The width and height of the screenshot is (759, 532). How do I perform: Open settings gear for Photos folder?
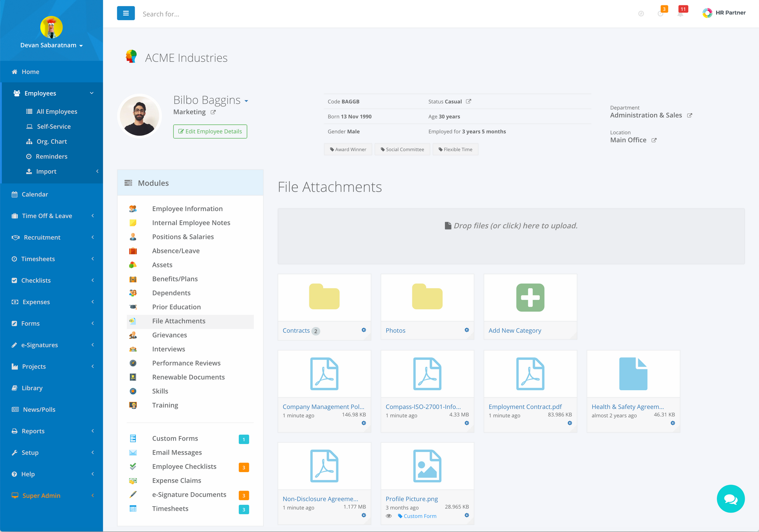(x=467, y=330)
